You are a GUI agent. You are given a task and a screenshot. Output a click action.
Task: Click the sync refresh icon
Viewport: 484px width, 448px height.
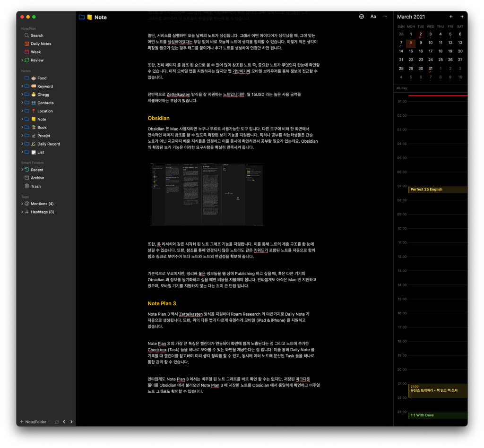(57, 422)
